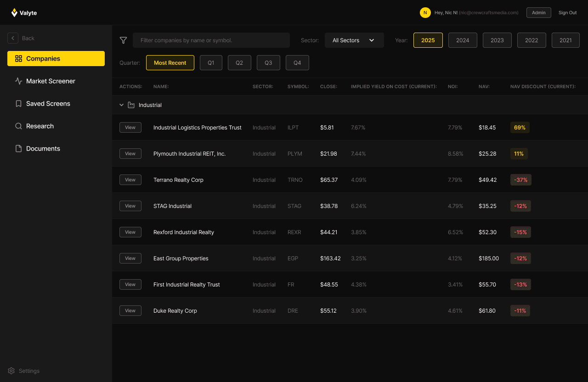Image resolution: width=588 pixels, height=382 pixels.
Task: Select quarter Q4
Action: tap(297, 63)
